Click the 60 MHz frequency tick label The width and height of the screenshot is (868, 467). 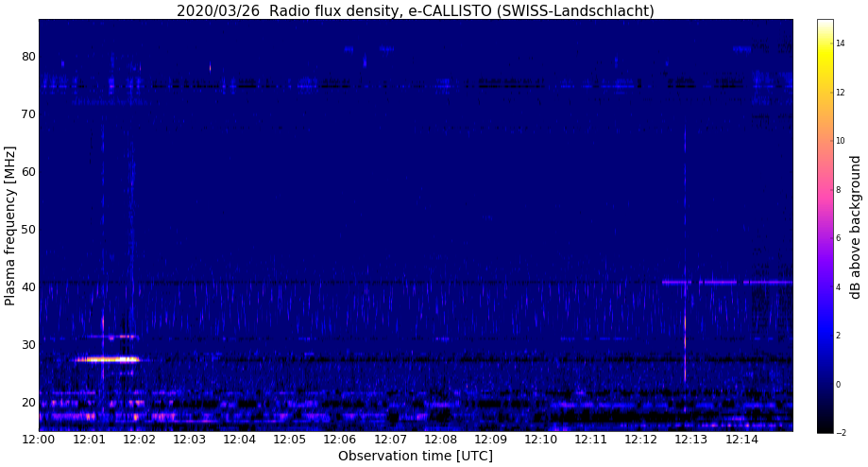pyautogui.click(x=28, y=172)
